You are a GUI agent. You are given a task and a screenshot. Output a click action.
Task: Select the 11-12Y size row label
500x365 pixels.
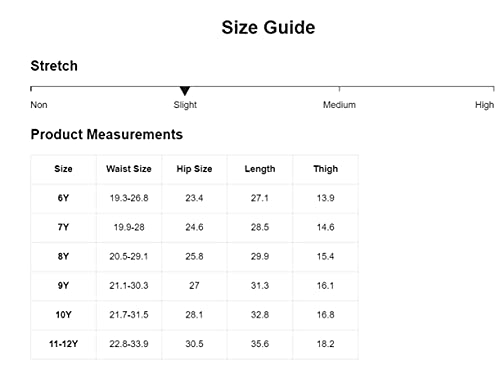click(x=63, y=344)
